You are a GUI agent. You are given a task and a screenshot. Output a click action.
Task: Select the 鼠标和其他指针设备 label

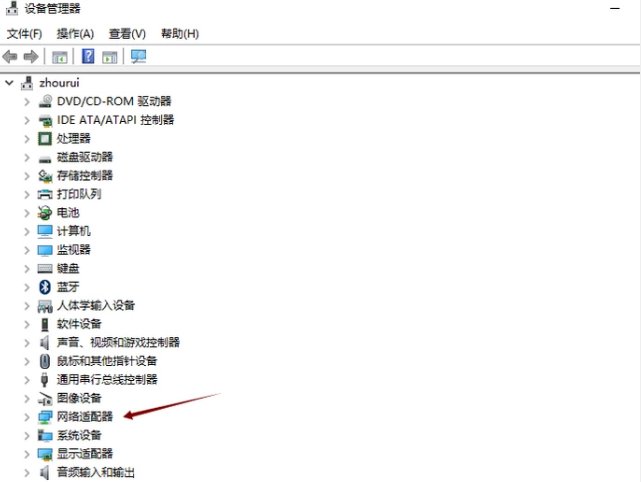pos(107,361)
